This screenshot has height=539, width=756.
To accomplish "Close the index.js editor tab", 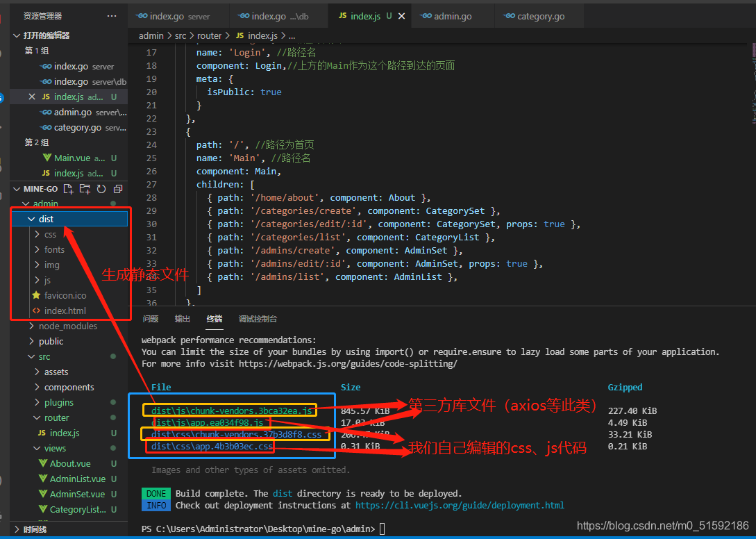I will click(x=401, y=16).
